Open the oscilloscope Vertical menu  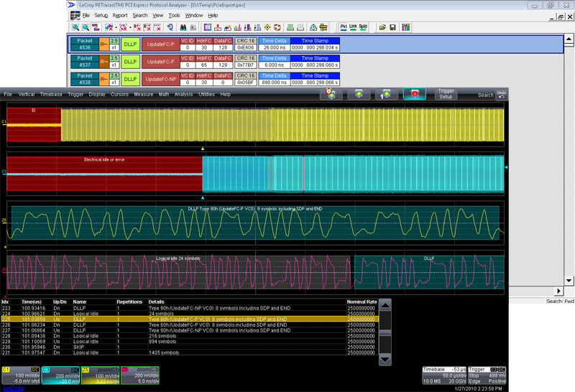pos(27,94)
